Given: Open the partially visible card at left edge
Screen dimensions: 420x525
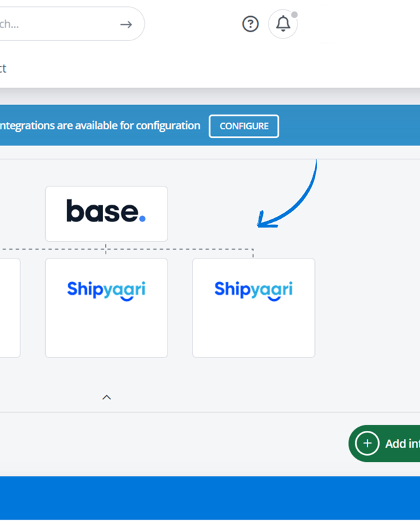Looking at the screenshot, I should click(9, 308).
